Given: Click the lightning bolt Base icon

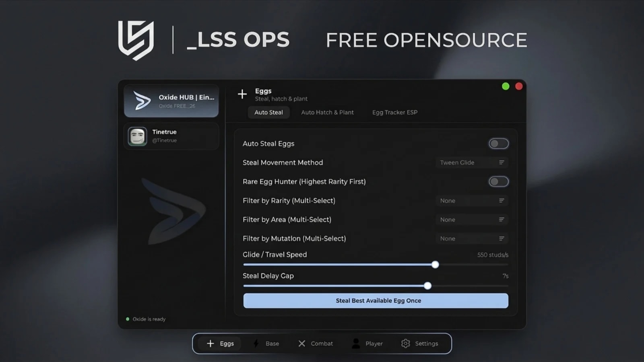Looking at the screenshot, I should point(256,343).
